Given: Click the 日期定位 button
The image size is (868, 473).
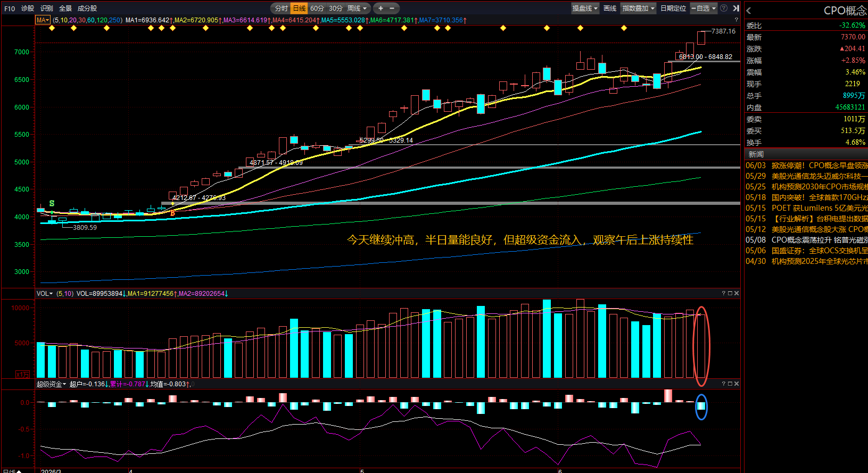Looking at the screenshot, I should [673, 8].
